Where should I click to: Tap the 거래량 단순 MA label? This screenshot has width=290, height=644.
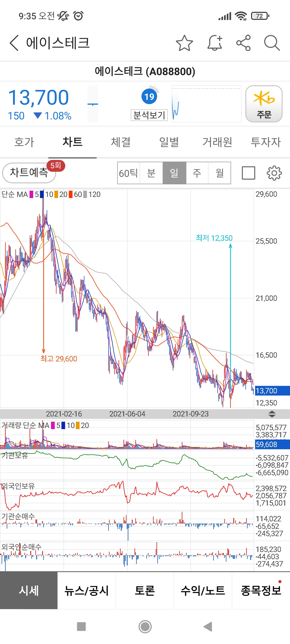pos(25,425)
